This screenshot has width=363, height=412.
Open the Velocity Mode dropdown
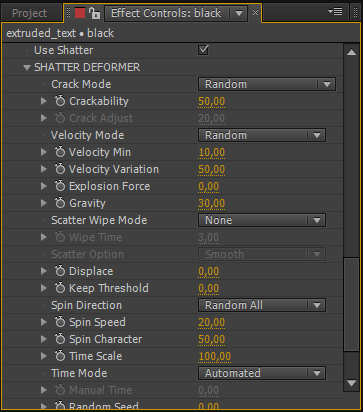pyautogui.click(x=262, y=135)
